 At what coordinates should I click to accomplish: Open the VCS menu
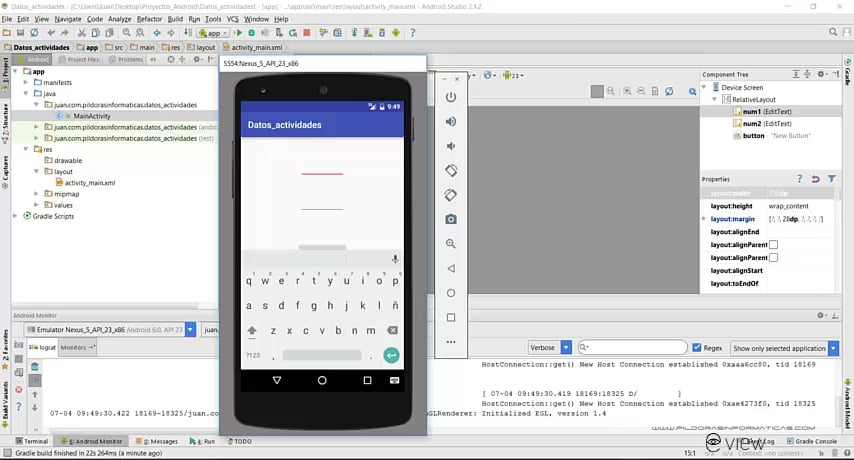233,19
